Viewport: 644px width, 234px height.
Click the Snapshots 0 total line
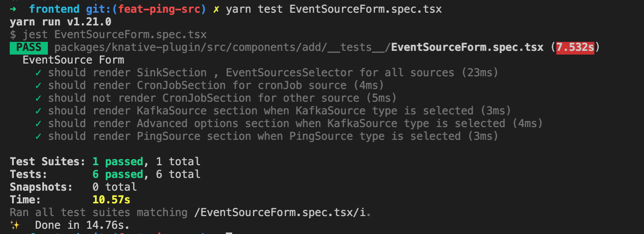pos(73,187)
